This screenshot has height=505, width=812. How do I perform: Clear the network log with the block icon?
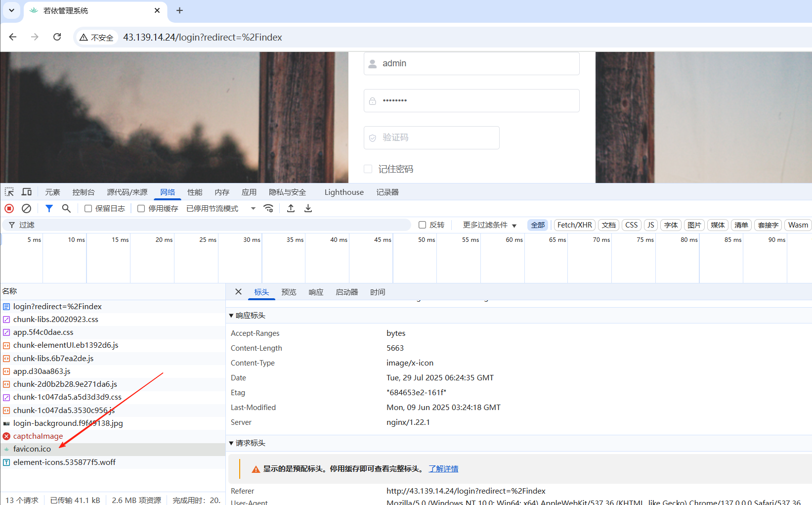(x=26, y=208)
